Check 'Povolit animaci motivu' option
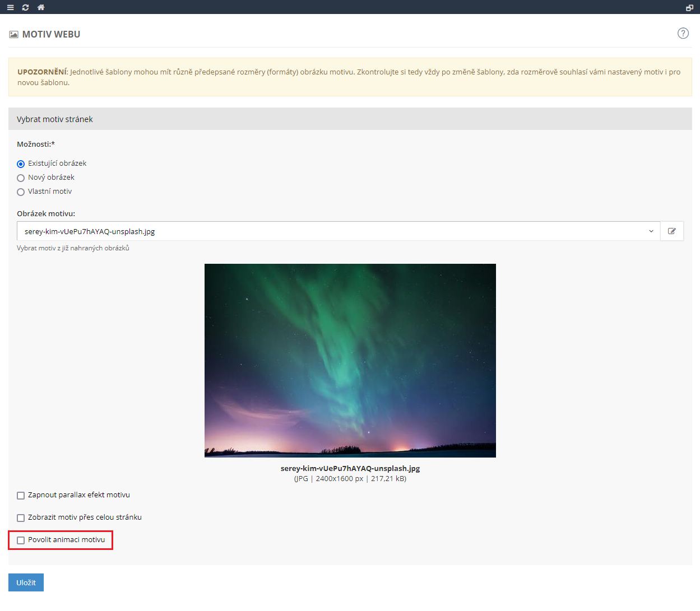Screen dimensions: 700x611 pos(21,540)
